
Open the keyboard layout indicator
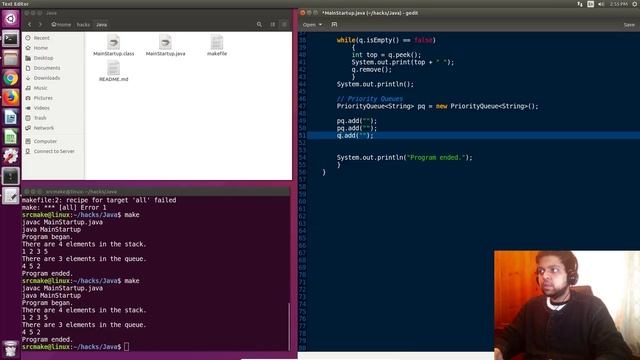(x=590, y=4)
